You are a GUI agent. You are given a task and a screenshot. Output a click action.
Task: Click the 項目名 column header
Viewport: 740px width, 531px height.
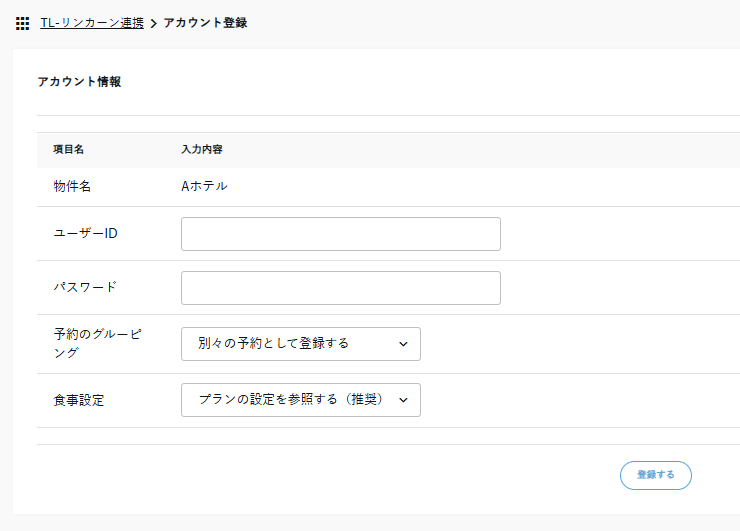(x=68, y=149)
